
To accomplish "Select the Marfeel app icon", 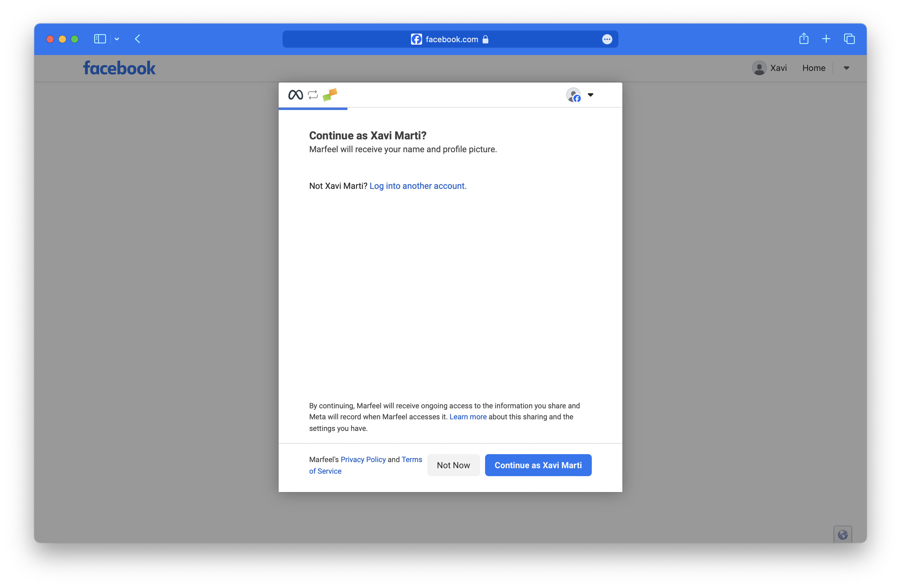I will [330, 95].
